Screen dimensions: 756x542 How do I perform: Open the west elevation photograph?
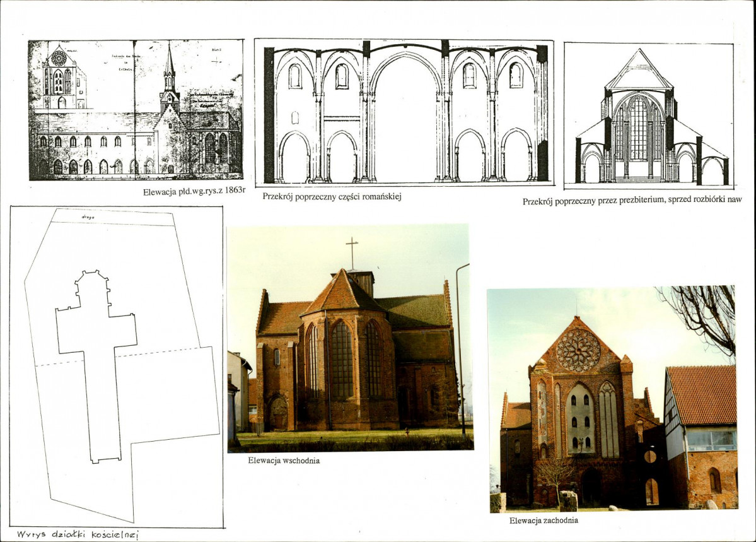coord(612,399)
